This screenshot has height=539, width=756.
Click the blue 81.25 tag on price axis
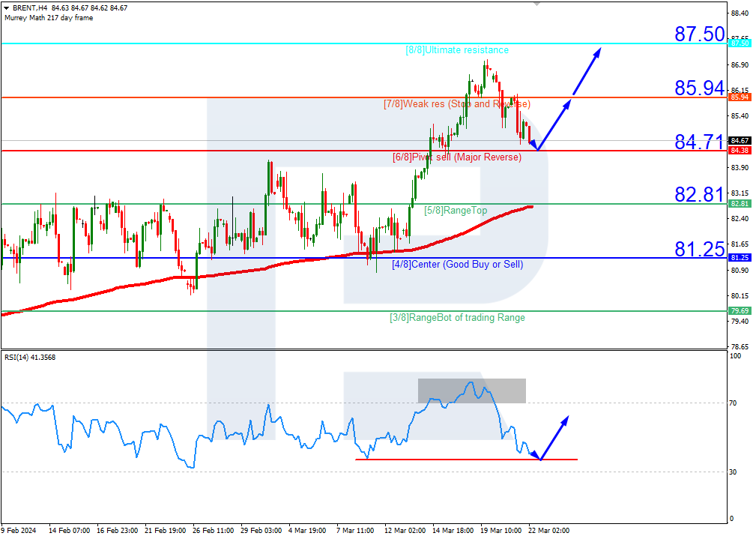(x=740, y=258)
